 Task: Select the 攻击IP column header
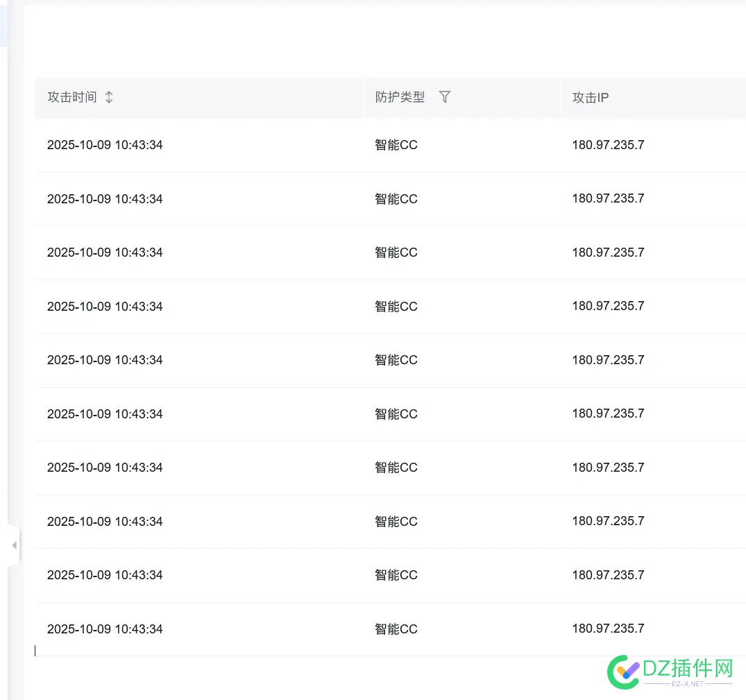tap(590, 98)
